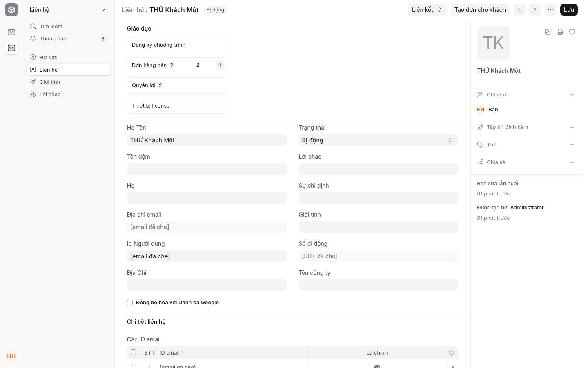Print this contact using the printer icon
588x368 pixels.
(x=560, y=32)
